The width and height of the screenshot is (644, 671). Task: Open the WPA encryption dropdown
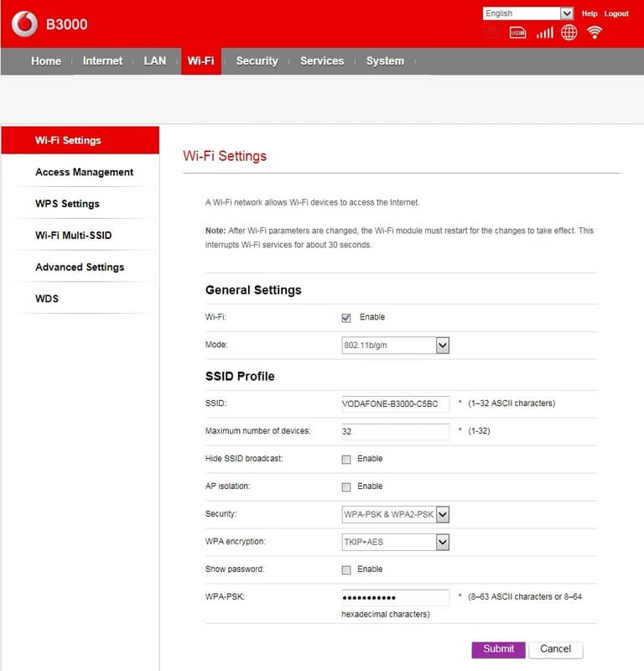(x=396, y=543)
